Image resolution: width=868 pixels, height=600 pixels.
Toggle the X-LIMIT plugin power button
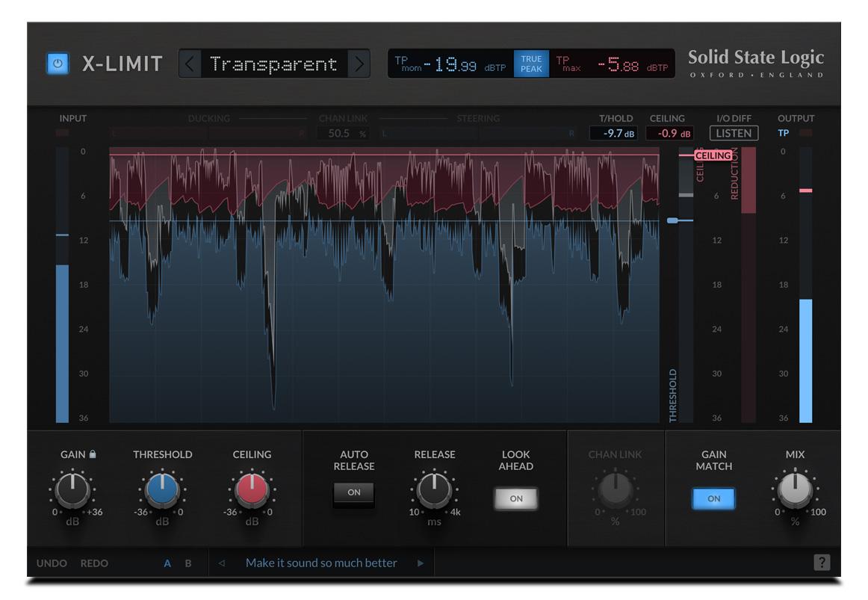[58, 64]
